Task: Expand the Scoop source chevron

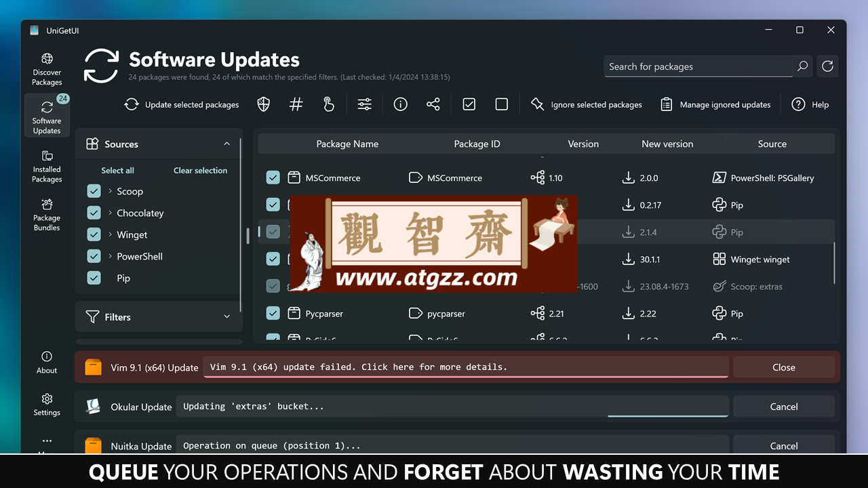Action: (x=110, y=191)
